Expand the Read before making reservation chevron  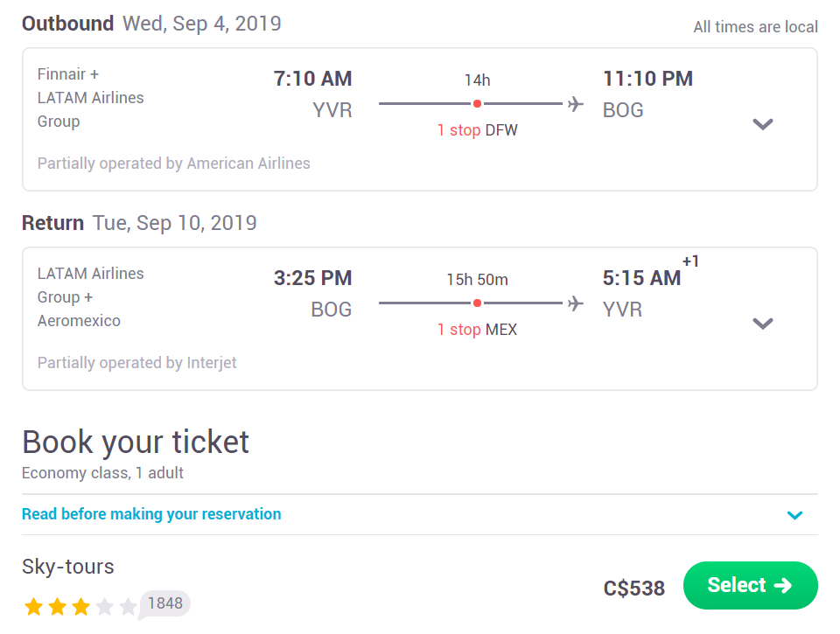click(x=794, y=515)
